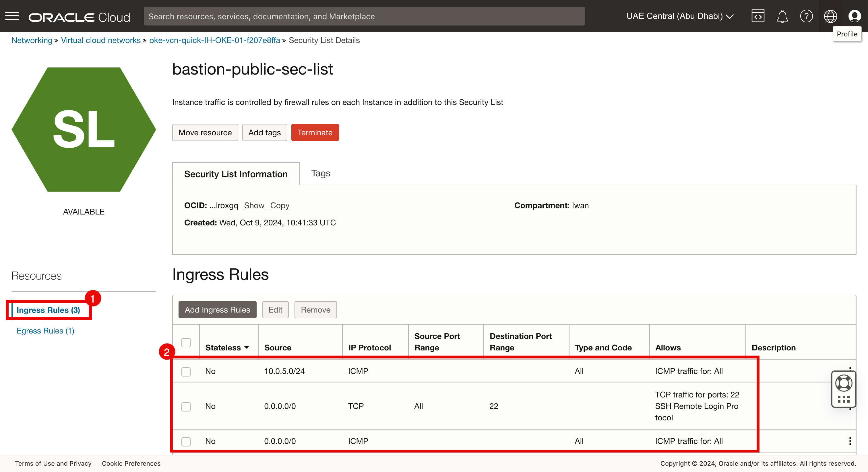Open Cloud Shell developer tools icon

pyautogui.click(x=758, y=16)
